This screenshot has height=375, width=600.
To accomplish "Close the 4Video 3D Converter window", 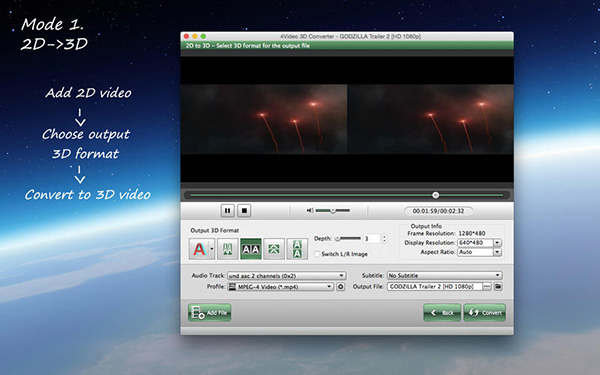I will [187, 36].
